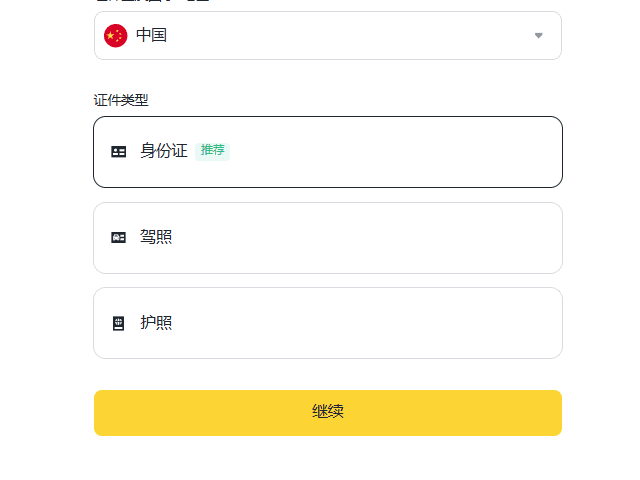Select the 护照 passport option
This screenshot has height=480, width=640.
tap(327, 323)
